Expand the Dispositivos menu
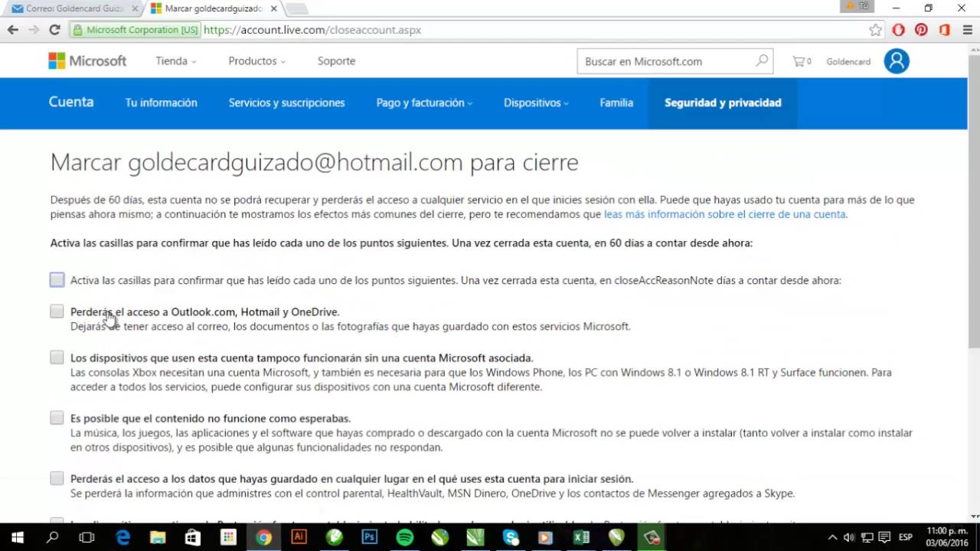The width and height of the screenshot is (980, 551). click(x=536, y=103)
